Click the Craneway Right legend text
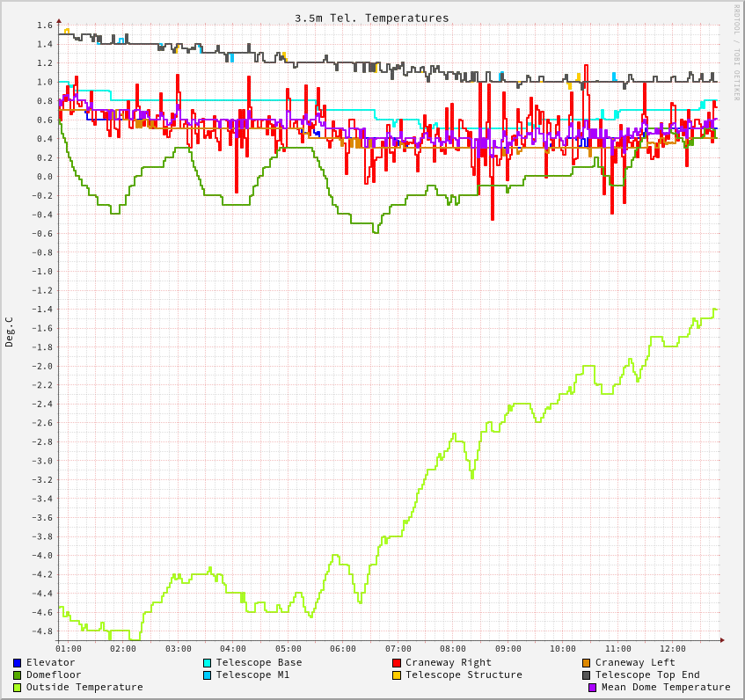745x700 pixels. point(449,663)
